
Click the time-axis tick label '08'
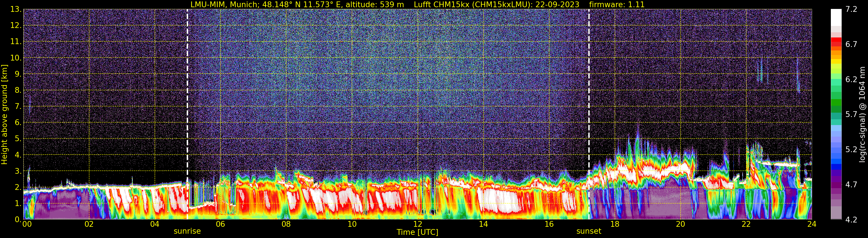coord(286,224)
